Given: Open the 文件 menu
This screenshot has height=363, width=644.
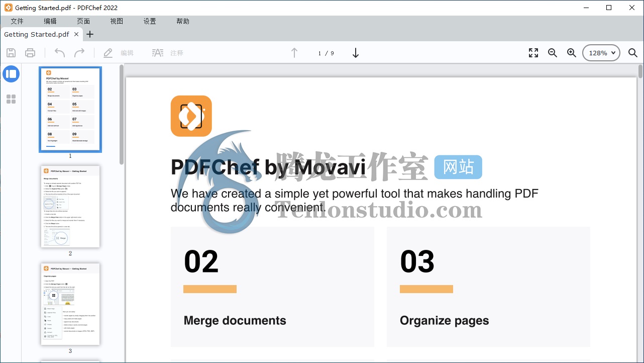Looking at the screenshot, I should pyautogui.click(x=17, y=21).
